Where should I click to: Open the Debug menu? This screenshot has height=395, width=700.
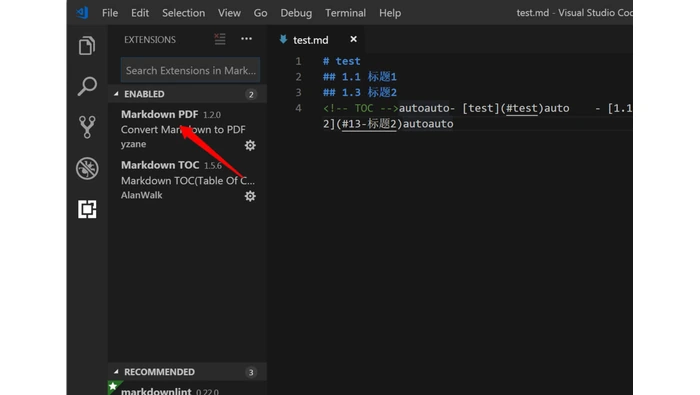click(296, 13)
